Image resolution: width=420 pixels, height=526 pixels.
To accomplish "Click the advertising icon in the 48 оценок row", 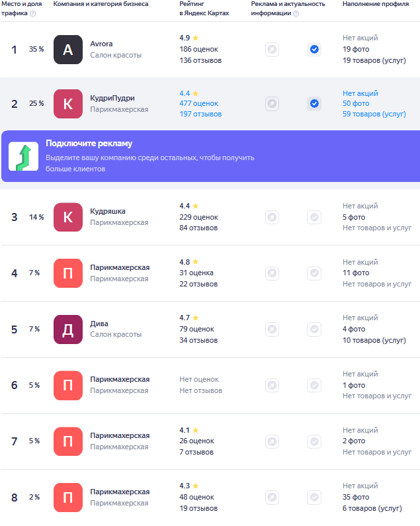I will (272, 497).
